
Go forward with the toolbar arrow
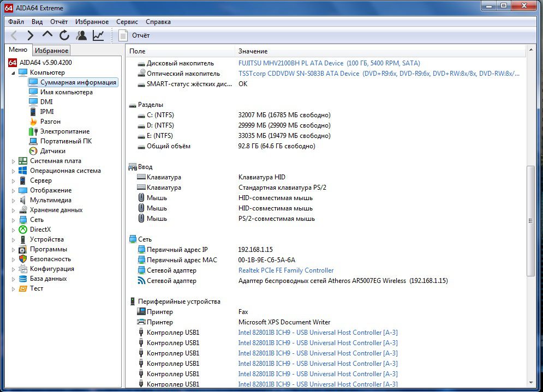(x=31, y=35)
